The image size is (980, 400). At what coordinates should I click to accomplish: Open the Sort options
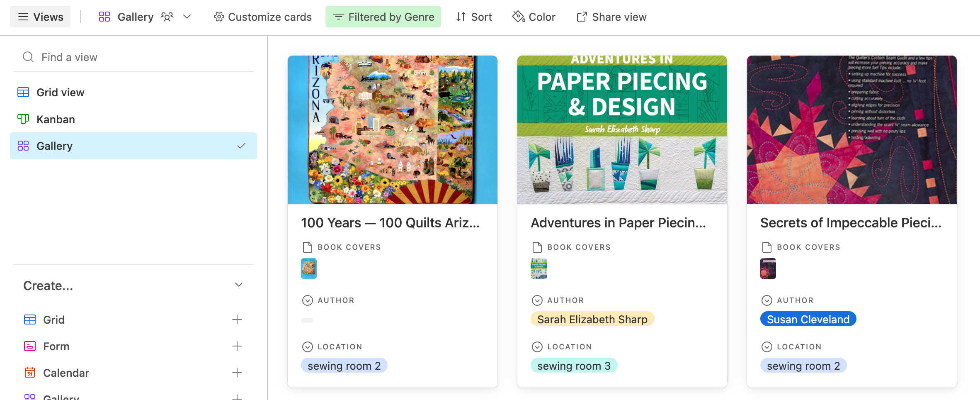click(x=474, y=17)
